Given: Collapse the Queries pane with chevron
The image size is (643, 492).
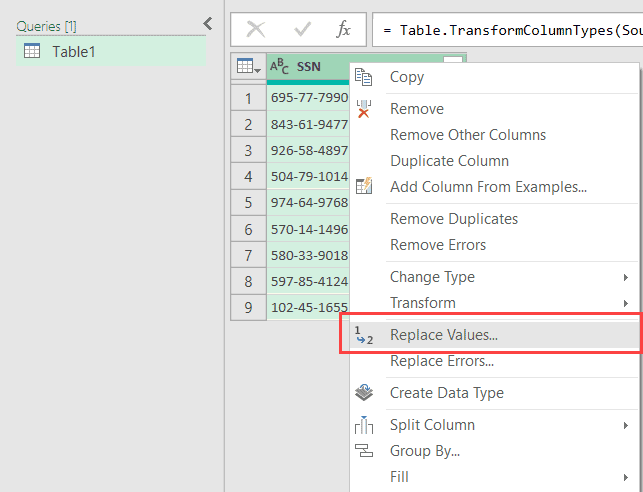Looking at the screenshot, I should [207, 24].
